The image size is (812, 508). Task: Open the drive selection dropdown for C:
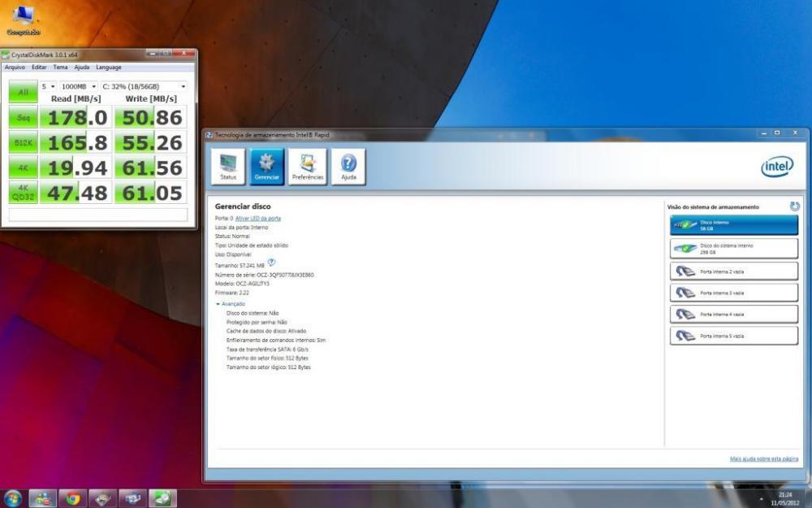tap(144, 86)
